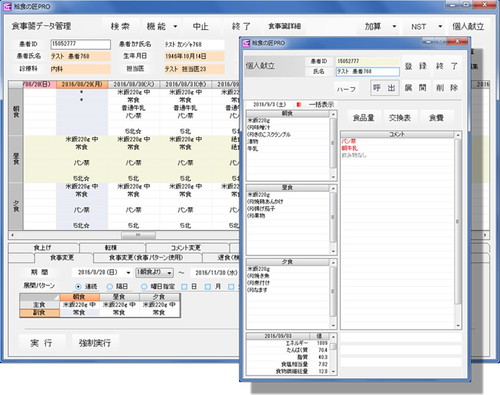500x395 pixels.
Task: Click the 一括表示 label in dialog
Action: (321, 105)
